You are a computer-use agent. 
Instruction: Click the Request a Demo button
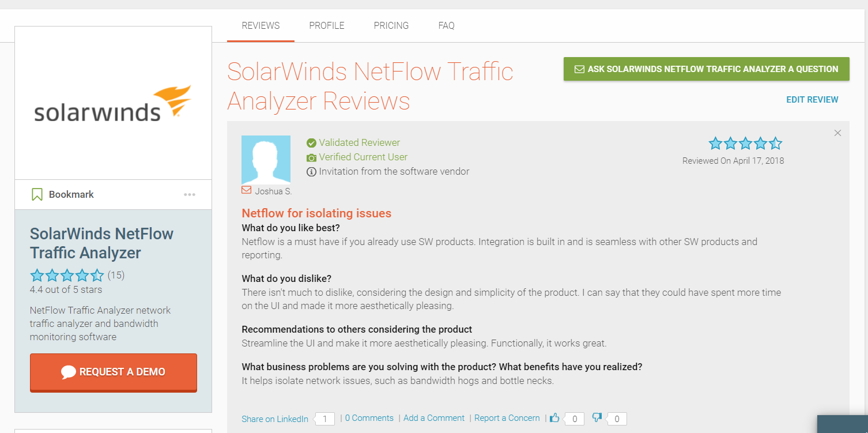114,372
